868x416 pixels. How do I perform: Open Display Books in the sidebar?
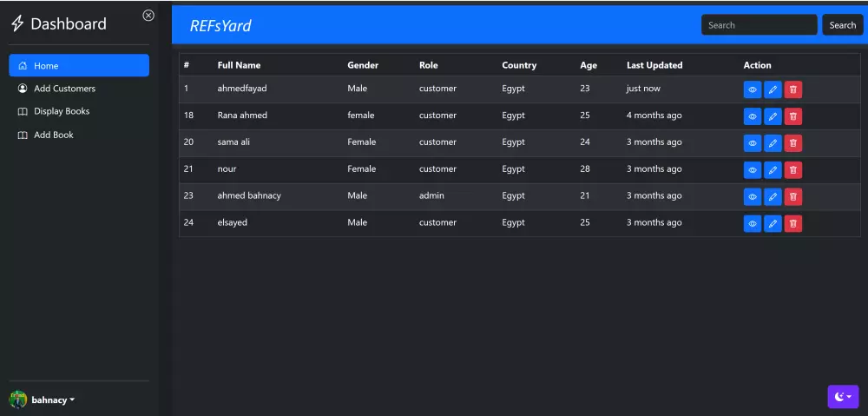click(x=62, y=111)
